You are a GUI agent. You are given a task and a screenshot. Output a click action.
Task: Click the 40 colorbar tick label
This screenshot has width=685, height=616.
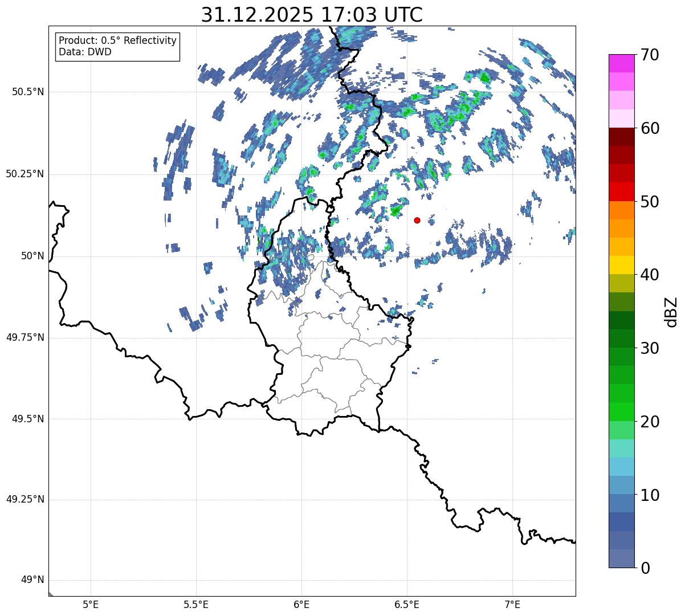[650, 275]
